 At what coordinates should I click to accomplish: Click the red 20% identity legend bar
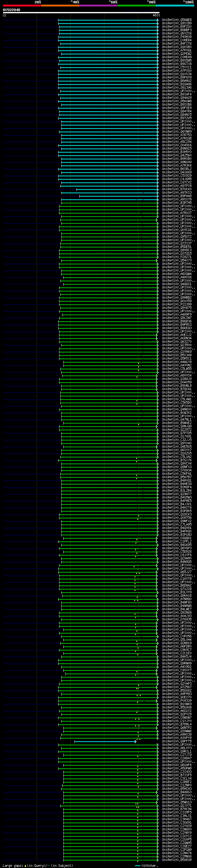(22, 6)
